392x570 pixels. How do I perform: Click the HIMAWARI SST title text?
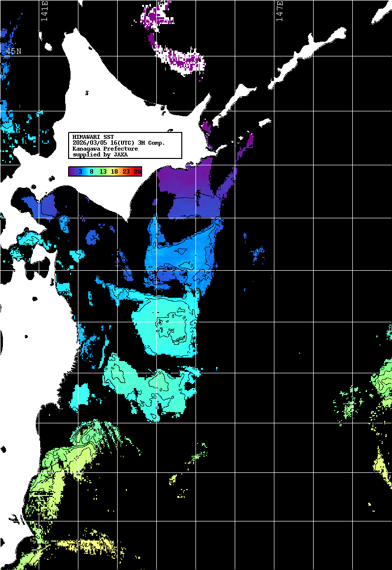pos(93,137)
